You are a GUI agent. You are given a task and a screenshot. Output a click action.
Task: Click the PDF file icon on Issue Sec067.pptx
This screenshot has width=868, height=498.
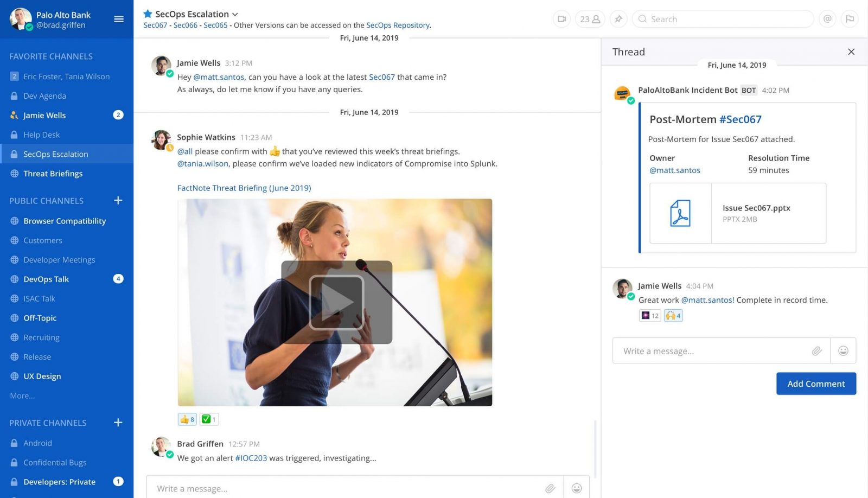click(680, 213)
